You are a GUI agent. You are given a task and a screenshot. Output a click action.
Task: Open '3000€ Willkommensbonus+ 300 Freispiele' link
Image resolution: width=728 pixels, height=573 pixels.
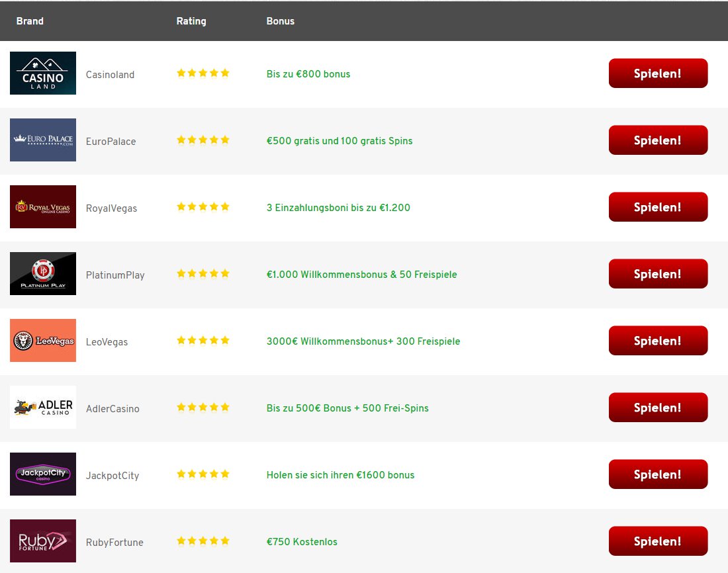(x=363, y=341)
